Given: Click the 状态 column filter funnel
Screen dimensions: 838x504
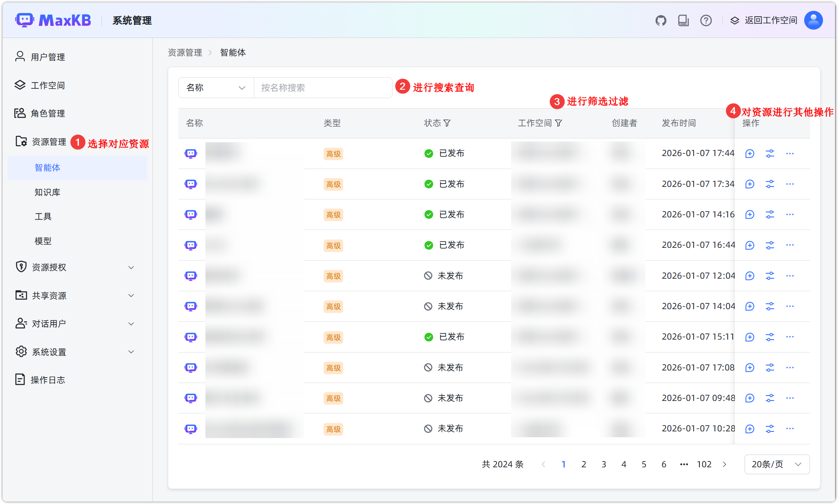Looking at the screenshot, I should [x=448, y=123].
